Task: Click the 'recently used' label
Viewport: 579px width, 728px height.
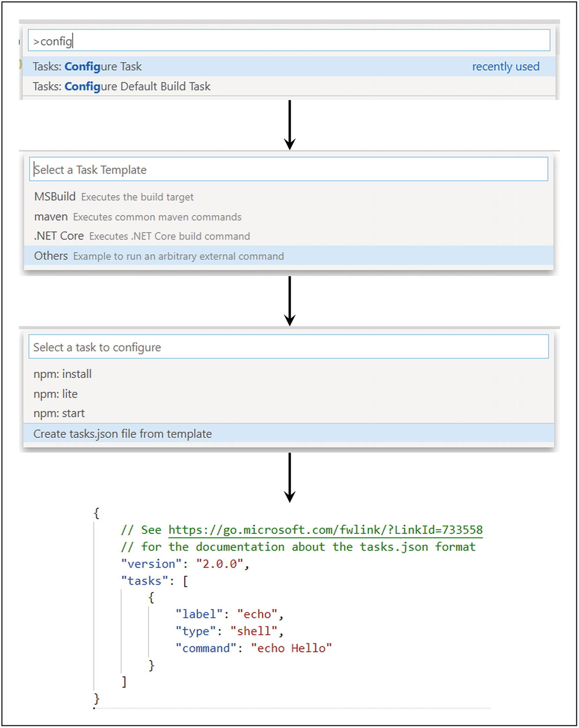Action: click(x=505, y=67)
